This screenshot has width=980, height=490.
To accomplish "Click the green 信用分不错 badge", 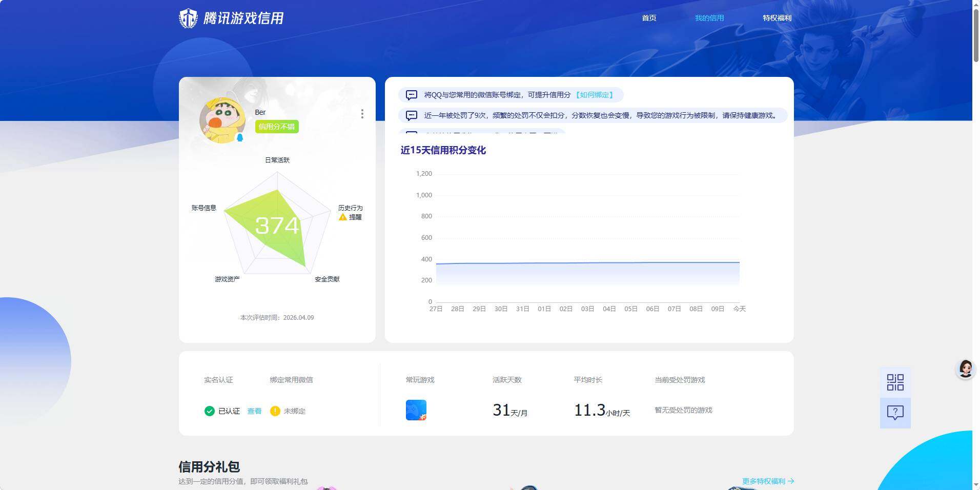I will click(x=276, y=126).
